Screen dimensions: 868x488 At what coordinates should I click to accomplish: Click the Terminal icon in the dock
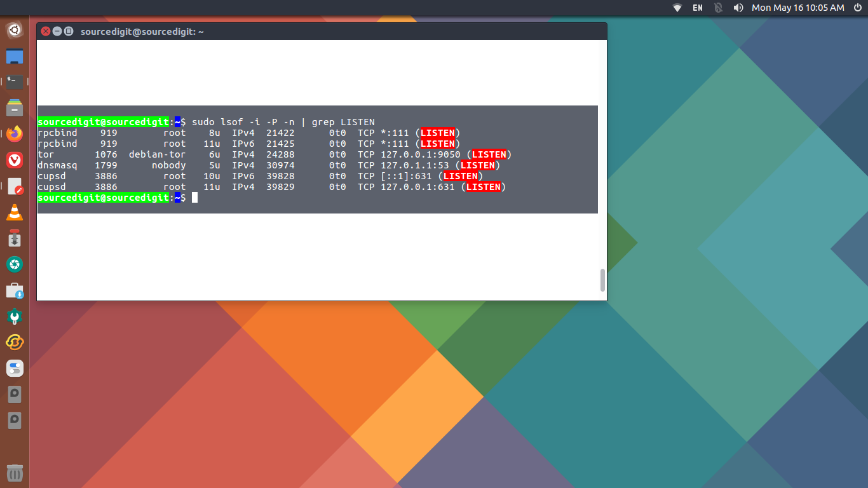coord(15,82)
